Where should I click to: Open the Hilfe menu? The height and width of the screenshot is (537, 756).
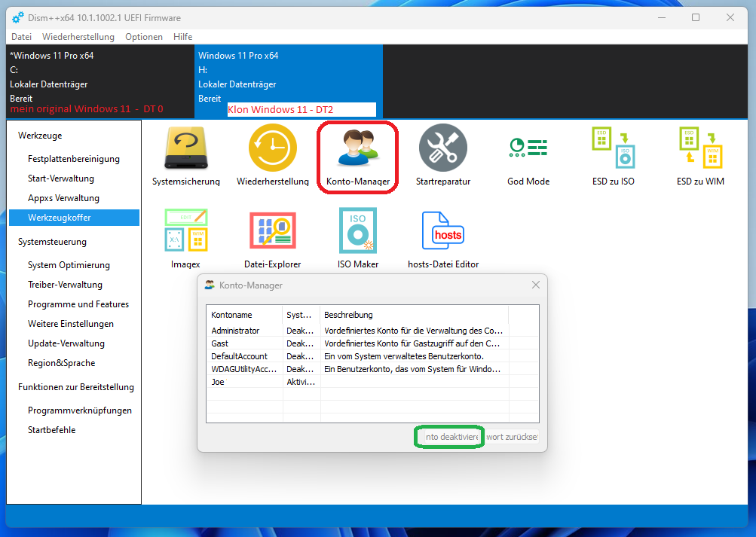[182, 37]
